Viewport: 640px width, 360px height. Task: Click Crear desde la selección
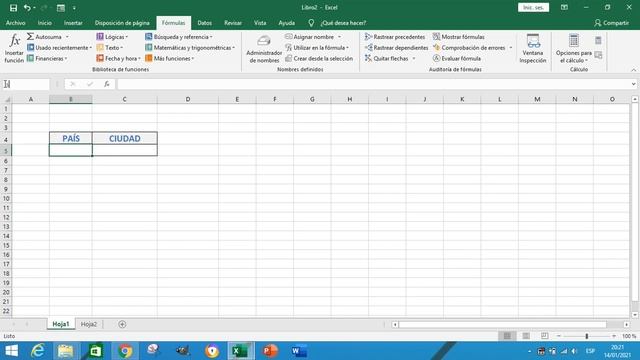tap(319, 58)
